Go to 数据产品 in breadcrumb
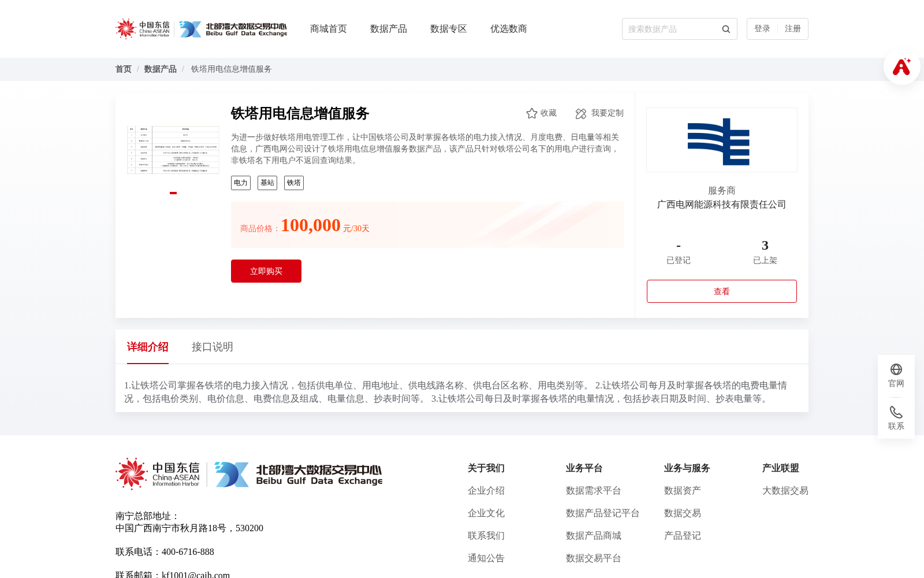924x578 pixels. pos(161,69)
